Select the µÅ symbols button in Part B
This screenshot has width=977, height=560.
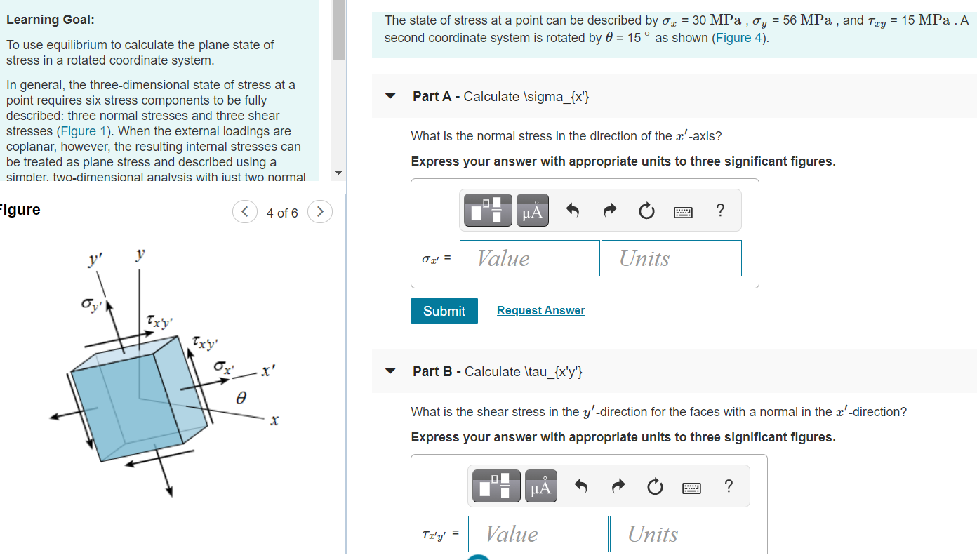[541, 486]
